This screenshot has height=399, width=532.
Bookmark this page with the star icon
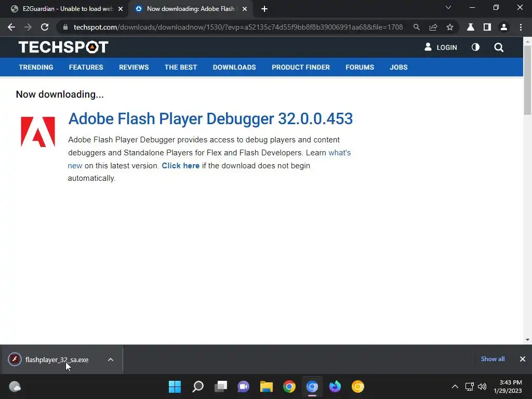coord(450,27)
